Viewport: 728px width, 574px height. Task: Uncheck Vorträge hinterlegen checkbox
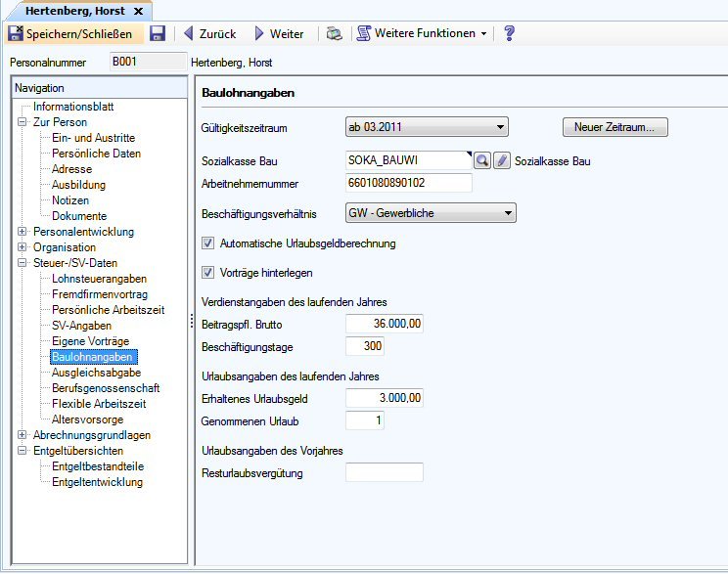pos(207,273)
